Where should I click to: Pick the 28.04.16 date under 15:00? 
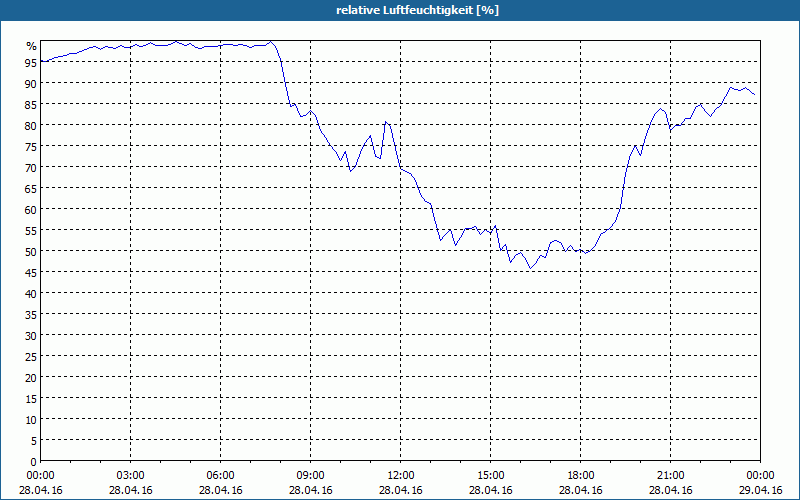tap(490, 490)
